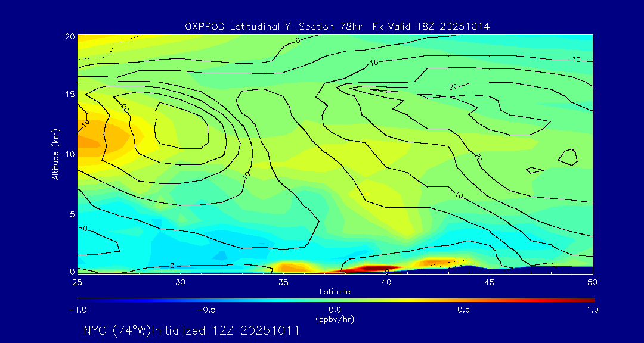The width and height of the screenshot is (644, 343).
Task: Click the colorbar value 0.5
Action: (464, 310)
